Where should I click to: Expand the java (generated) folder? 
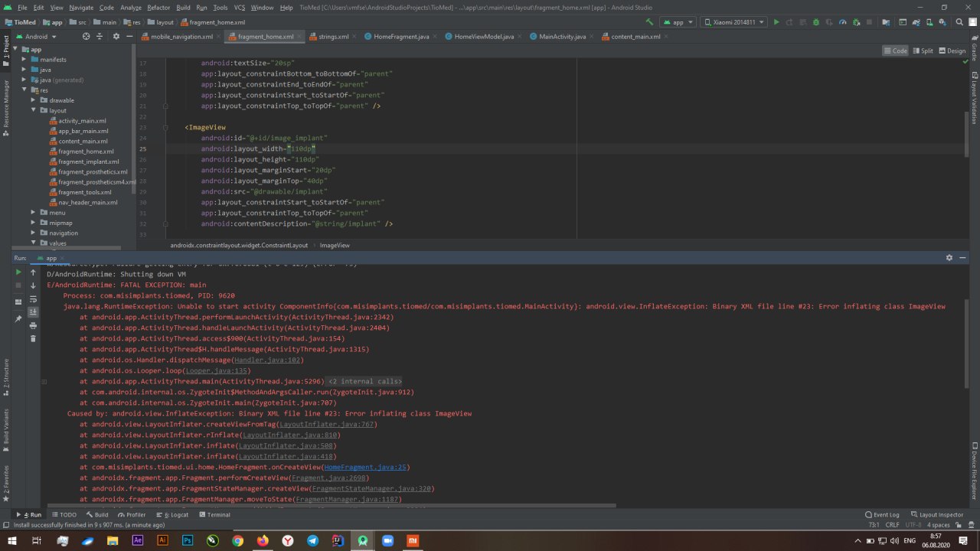coord(24,80)
